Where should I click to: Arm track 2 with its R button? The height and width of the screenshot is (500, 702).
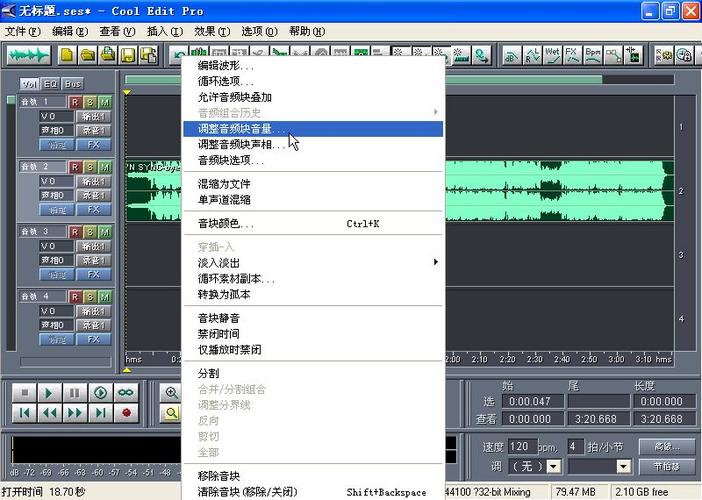[75, 167]
